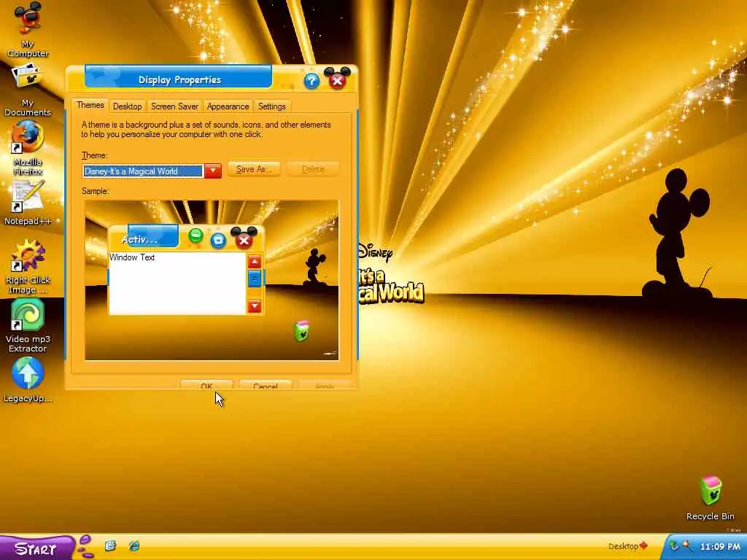The width and height of the screenshot is (747, 560).
Task: Click the system tray network icon
Action: point(674,545)
